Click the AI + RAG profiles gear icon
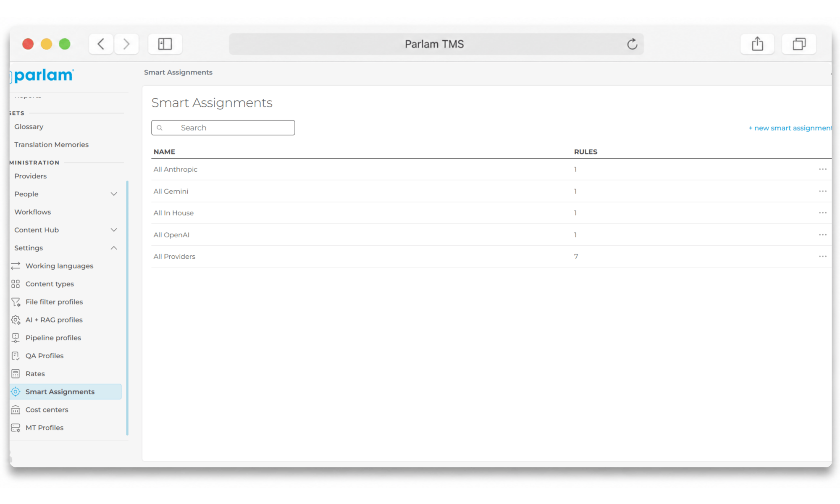Image resolution: width=840 pixels, height=504 pixels. (x=16, y=320)
